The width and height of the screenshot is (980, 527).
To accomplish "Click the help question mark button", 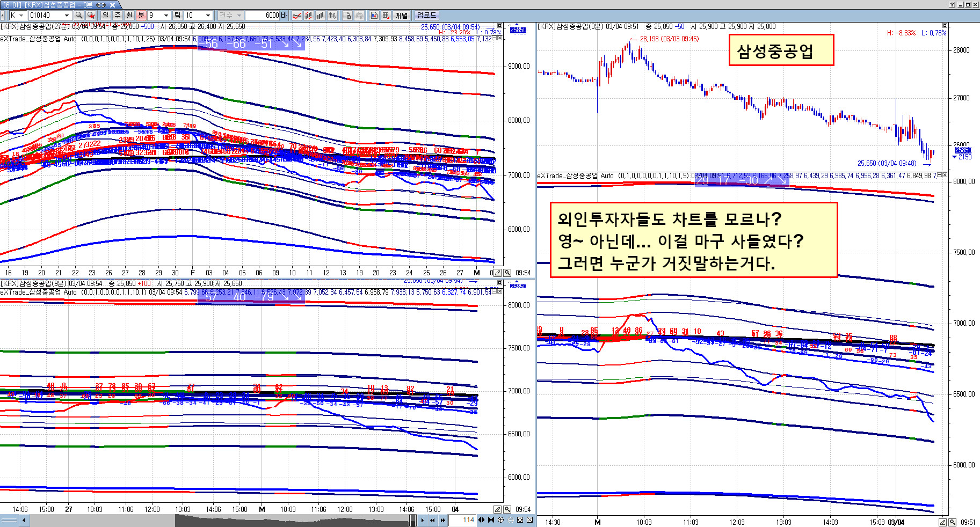I will 952,4.
